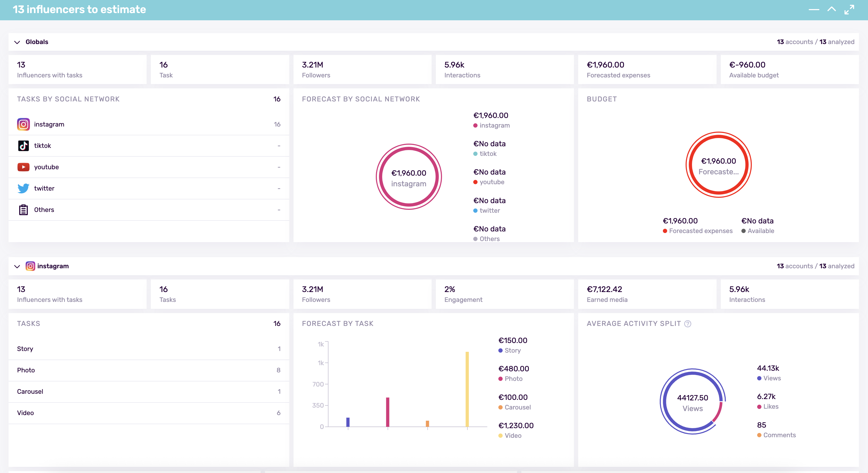Click the Twitter bird icon
Screen dimensions: 868x473
[x=23, y=188]
